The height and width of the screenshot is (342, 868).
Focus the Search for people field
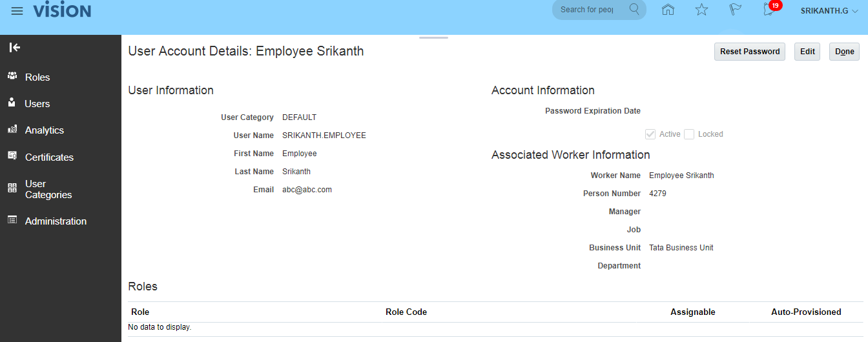tap(588, 10)
